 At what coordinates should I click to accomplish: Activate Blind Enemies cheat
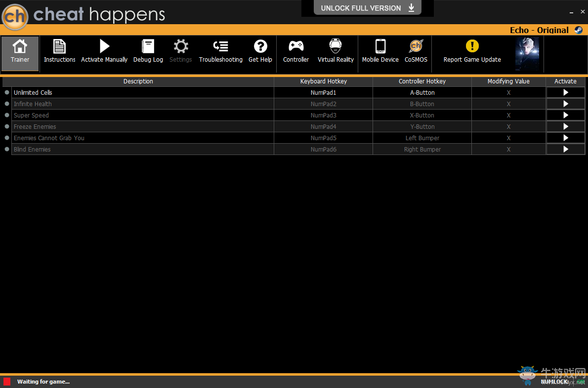point(566,149)
